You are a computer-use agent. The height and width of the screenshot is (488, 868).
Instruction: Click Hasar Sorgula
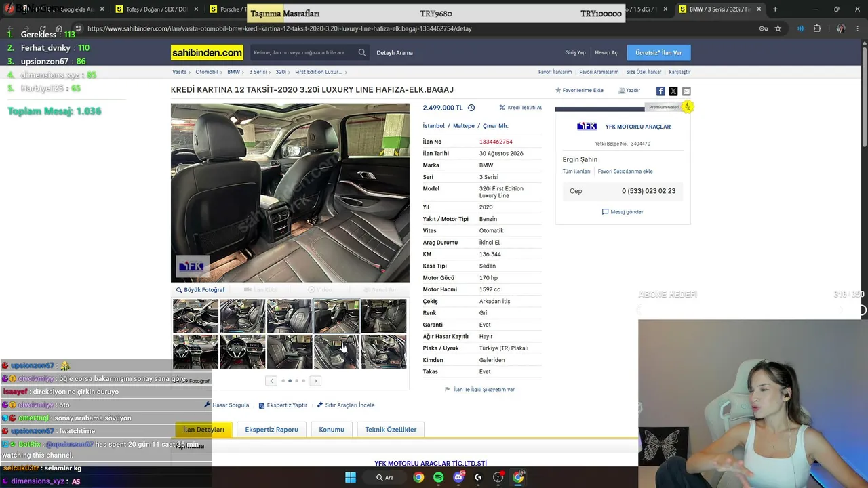[x=226, y=405]
